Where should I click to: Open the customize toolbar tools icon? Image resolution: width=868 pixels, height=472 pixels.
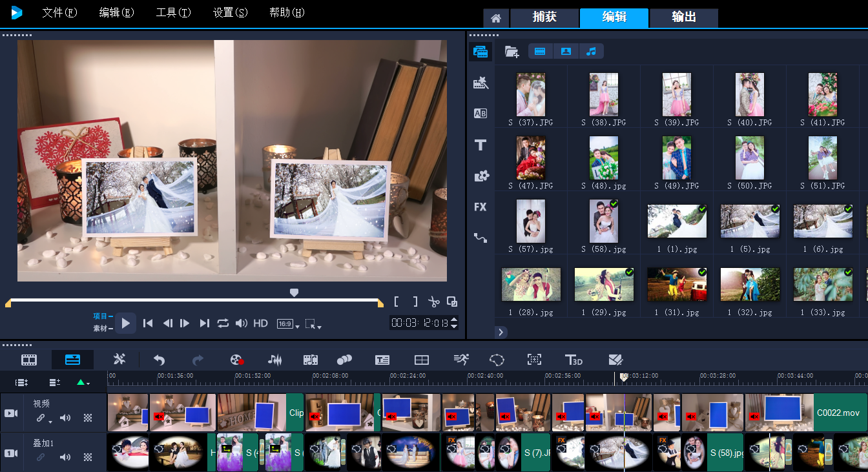coord(119,360)
